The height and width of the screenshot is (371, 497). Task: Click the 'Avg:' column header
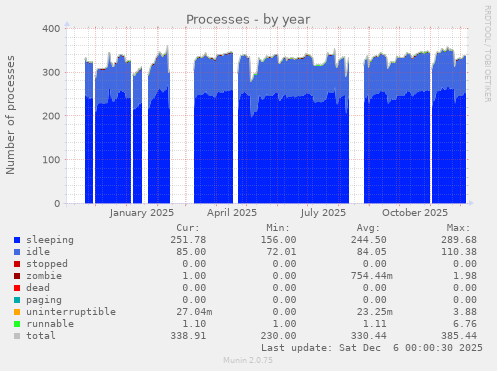tap(368, 228)
